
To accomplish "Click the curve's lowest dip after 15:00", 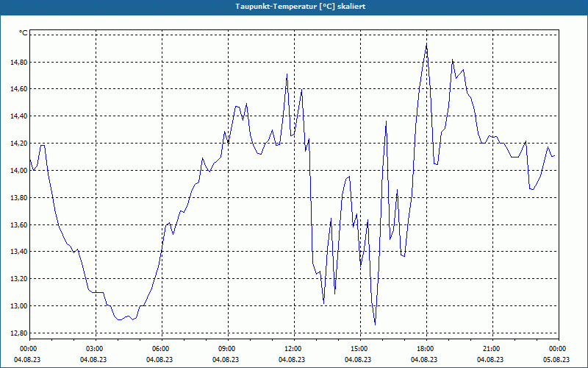I will pos(375,325).
